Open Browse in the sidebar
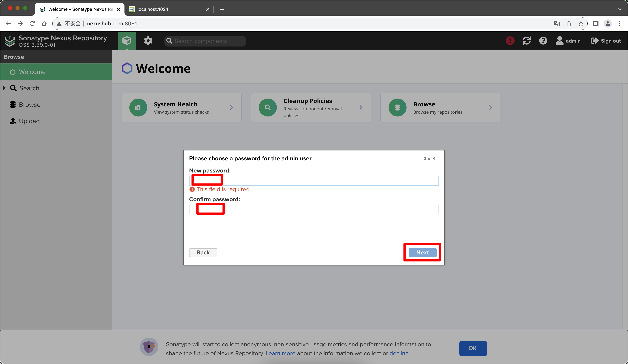Viewport: 628px width, 364px height. pos(30,105)
